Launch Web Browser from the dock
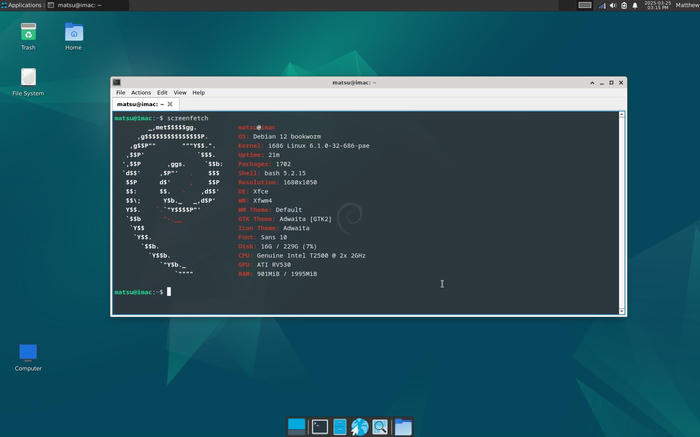 [x=359, y=427]
